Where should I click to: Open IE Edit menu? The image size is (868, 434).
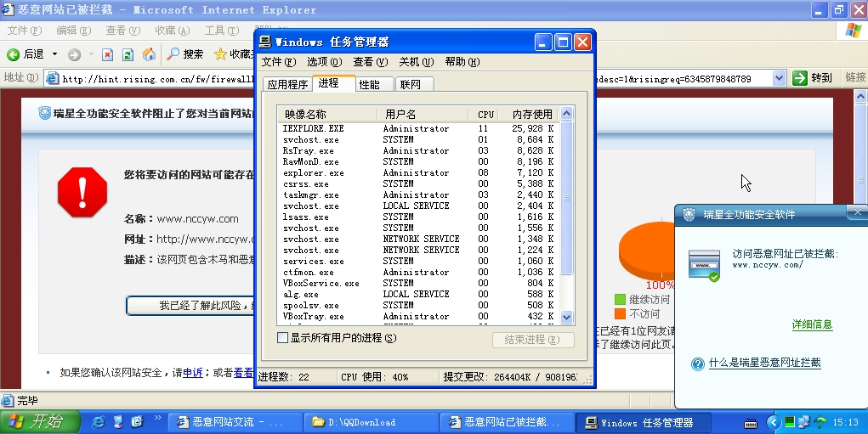coord(74,31)
